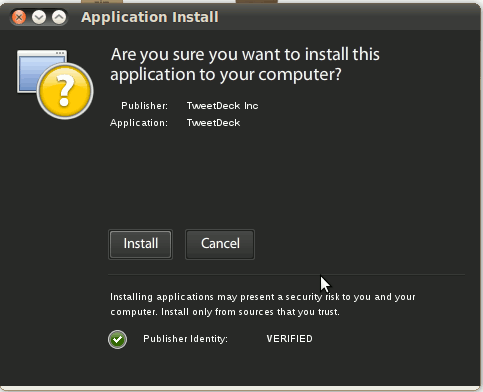Click the Application: label
483x392 pixels.
pyautogui.click(x=139, y=123)
